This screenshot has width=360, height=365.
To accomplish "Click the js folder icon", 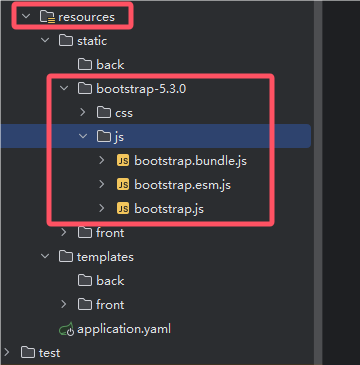I will [104, 136].
